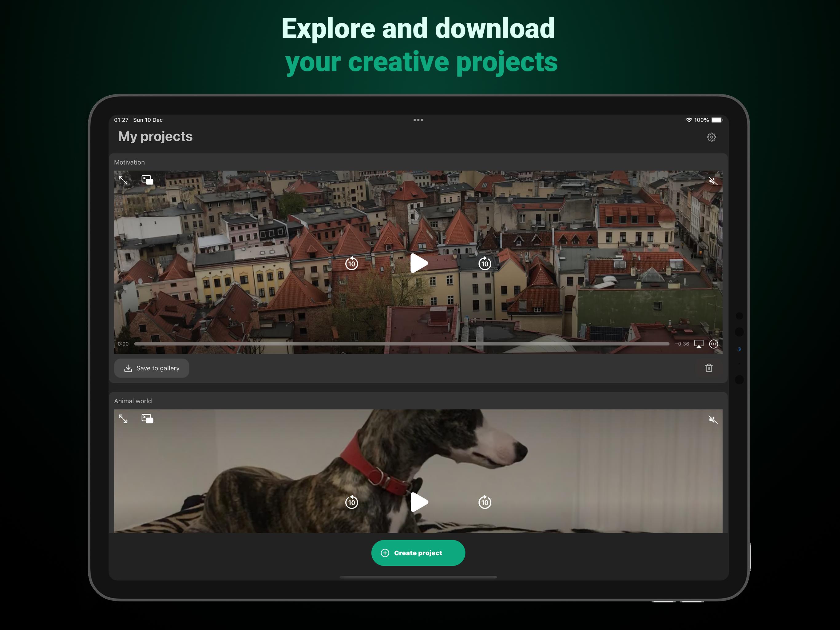Image resolution: width=840 pixels, height=630 pixels.
Task: Enter fullscreen on the Motivation video
Action: (x=123, y=180)
